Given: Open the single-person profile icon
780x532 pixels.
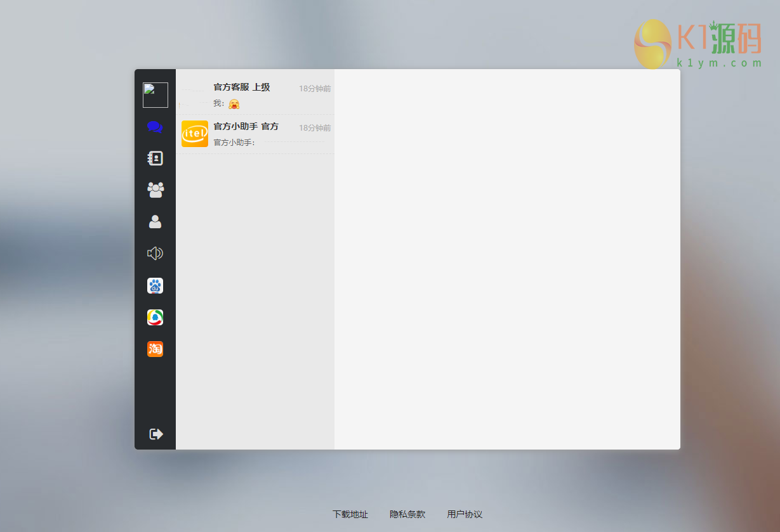Looking at the screenshot, I should (x=155, y=222).
